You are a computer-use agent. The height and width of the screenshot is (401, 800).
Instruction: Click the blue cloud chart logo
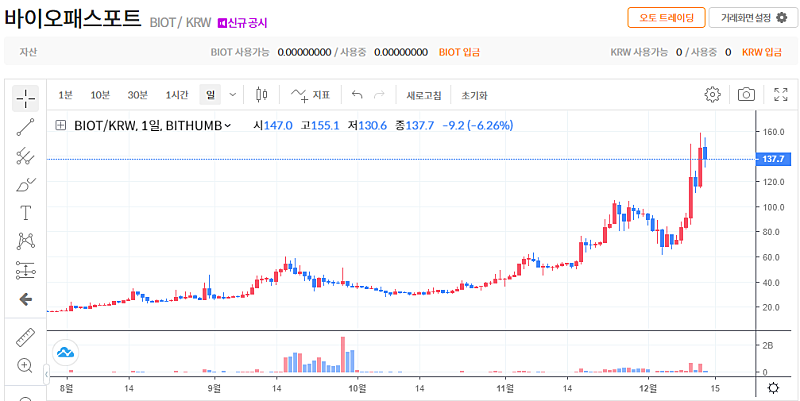[66, 352]
